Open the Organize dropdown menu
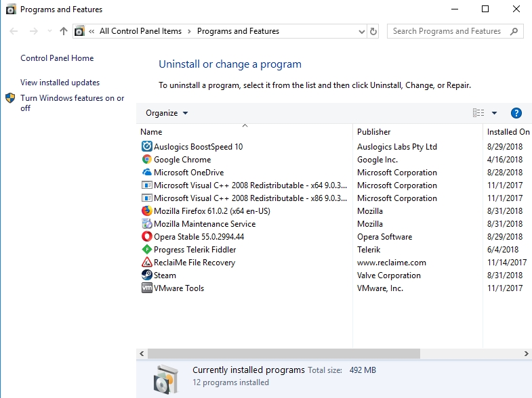This screenshot has width=532, height=398. [167, 113]
